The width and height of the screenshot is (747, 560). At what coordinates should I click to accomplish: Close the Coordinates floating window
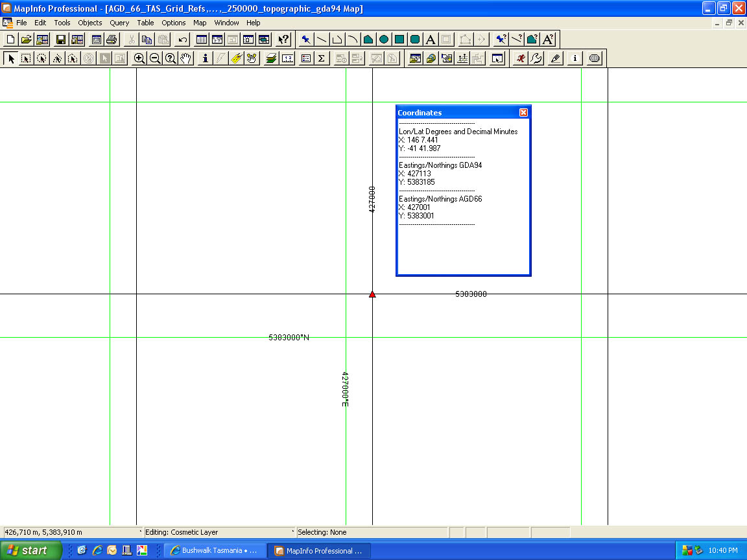[523, 112]
